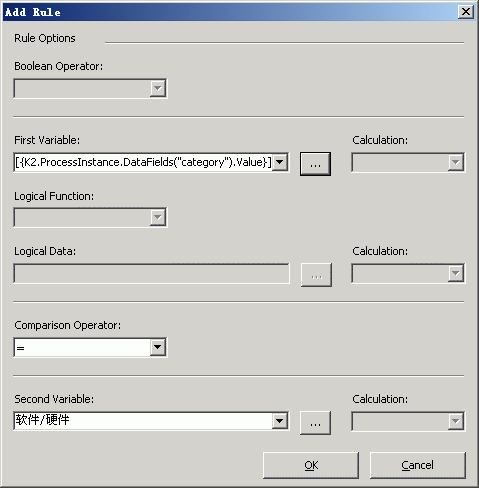Open Calculation dropdown beside Logical Data
Image resolution: width=479 pixels, height=488 pixels.
[x=455, y=274]
